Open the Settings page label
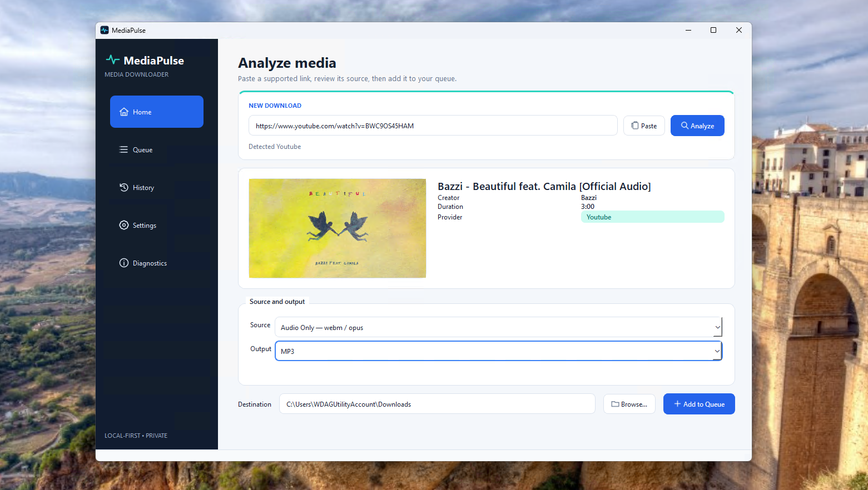868x490 pixels. coord(145,226)
